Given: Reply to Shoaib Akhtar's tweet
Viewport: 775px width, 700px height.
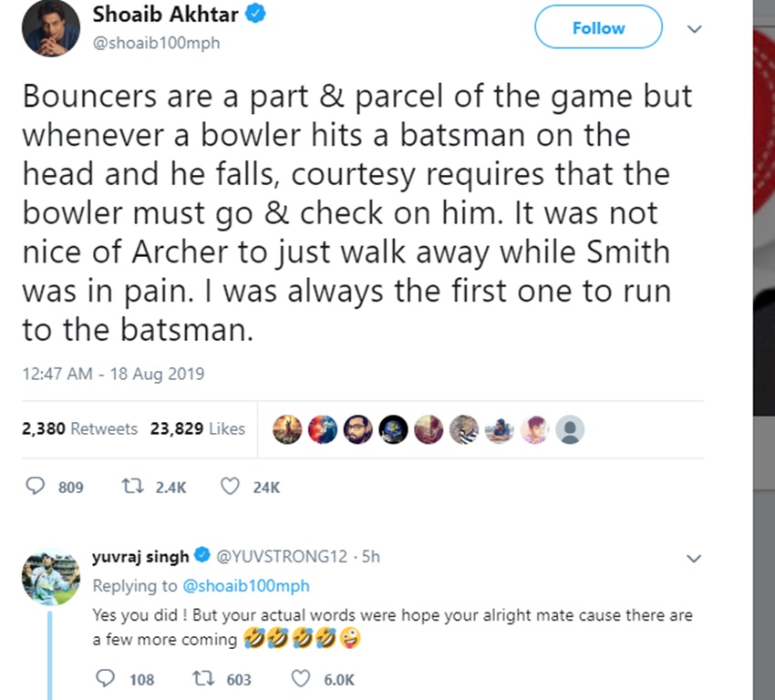Looking at the screenshot, I should click(36, 487).
